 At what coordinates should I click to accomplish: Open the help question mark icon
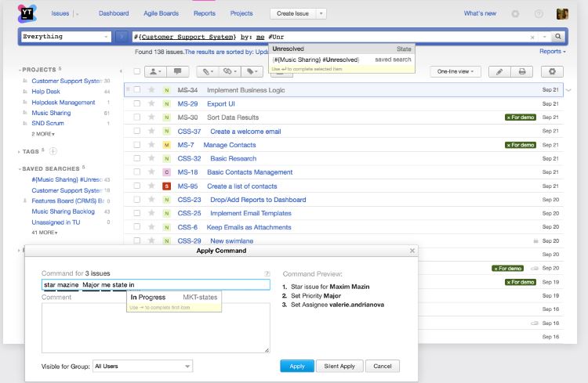coord(539,14)
